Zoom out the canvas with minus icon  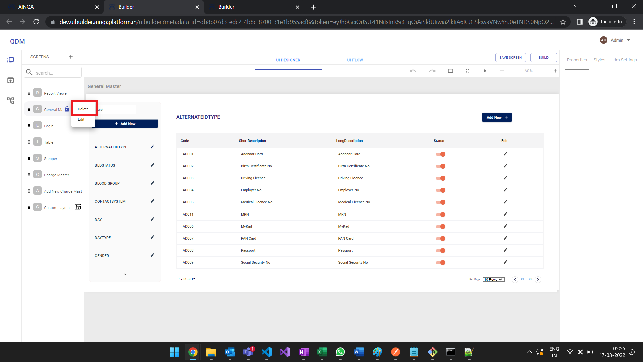pos(502,71)
